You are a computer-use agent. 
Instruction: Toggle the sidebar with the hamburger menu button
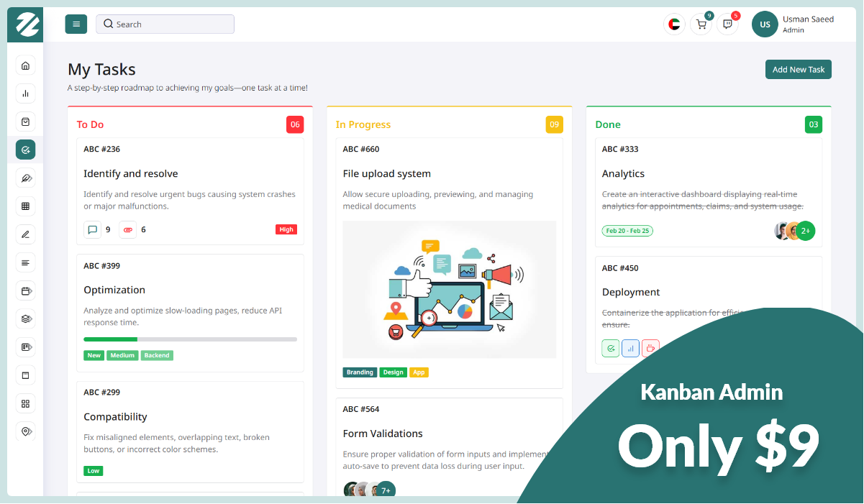(76, 24)
